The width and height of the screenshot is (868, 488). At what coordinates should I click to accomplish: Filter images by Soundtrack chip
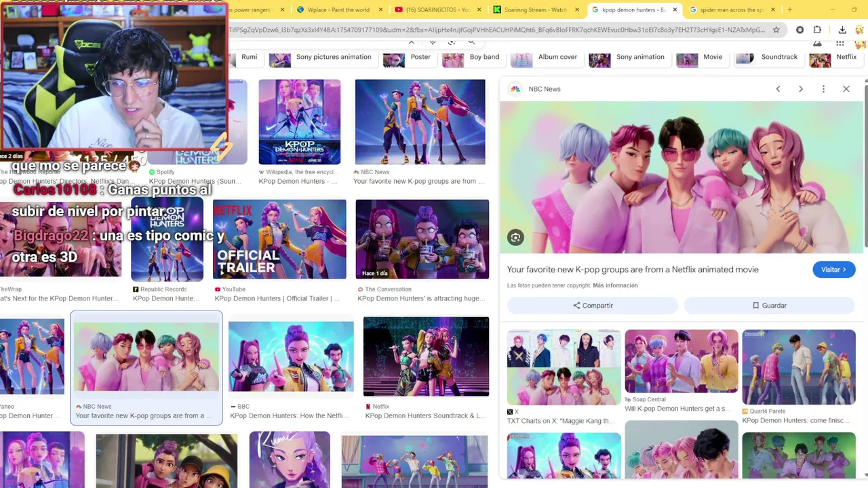click(768, 57)
